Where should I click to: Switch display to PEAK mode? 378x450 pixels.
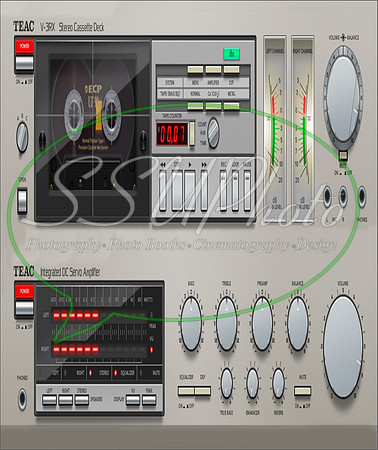[149, 400]
